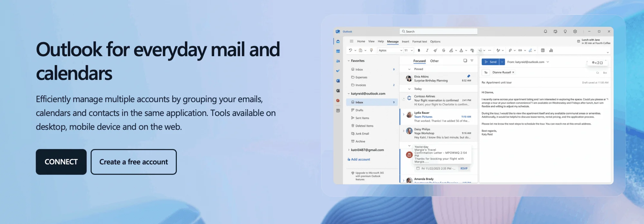Remove recipient Dianne Russell
644x224 pixels.
tap(513, 73)
